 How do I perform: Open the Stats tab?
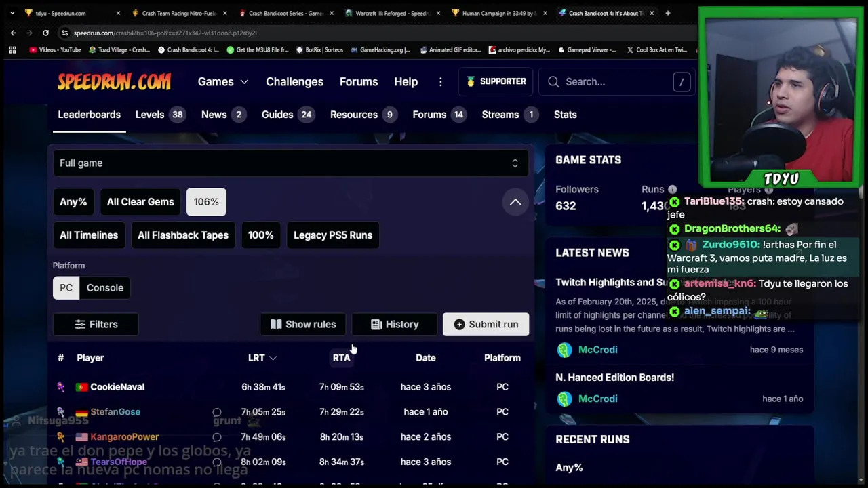click(565, 115)
